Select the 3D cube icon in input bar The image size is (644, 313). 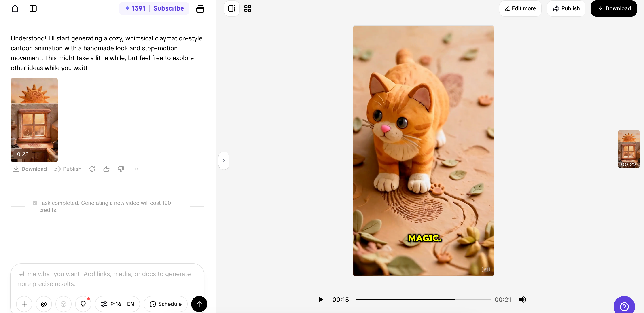click(x=63, y=304)
